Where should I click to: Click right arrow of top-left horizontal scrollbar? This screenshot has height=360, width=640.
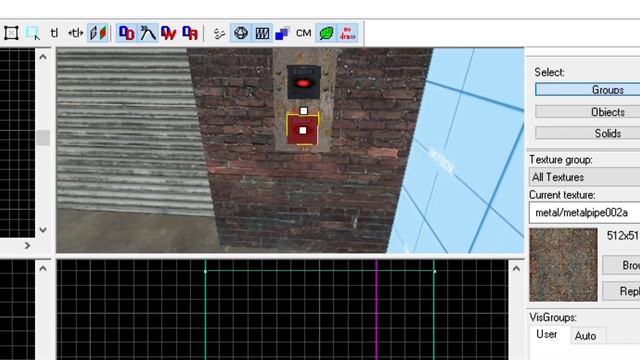click(27, 246)
